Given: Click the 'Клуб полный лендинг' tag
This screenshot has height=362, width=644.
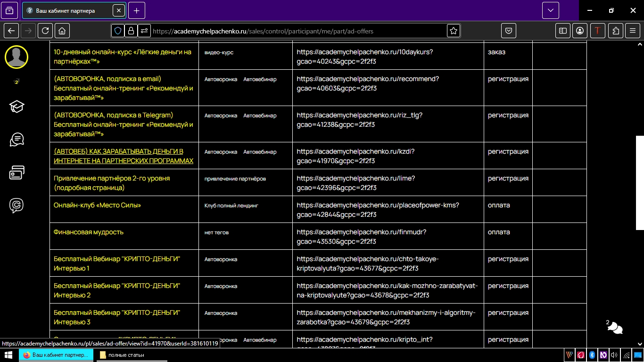Looking at the screenshot, I should tap(231, 206).
